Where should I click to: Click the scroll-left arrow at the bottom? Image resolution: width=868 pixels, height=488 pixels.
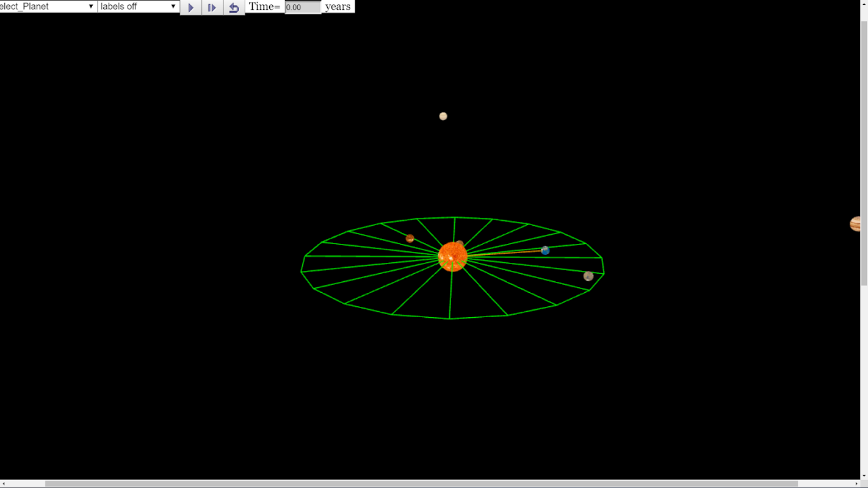click(x=4, y=484)
